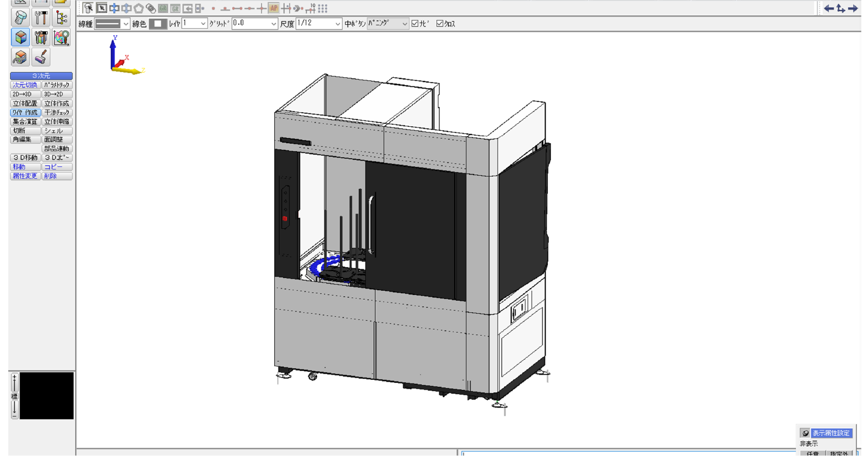Select the 3D colored cube mode icon
The width and height of the screenshot is (868, 456).
tap(21, 37)
